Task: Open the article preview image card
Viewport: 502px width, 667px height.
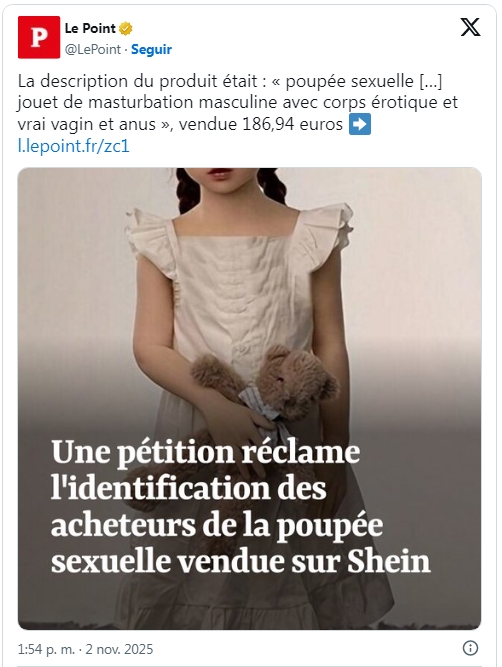Action: pos(250,399)
